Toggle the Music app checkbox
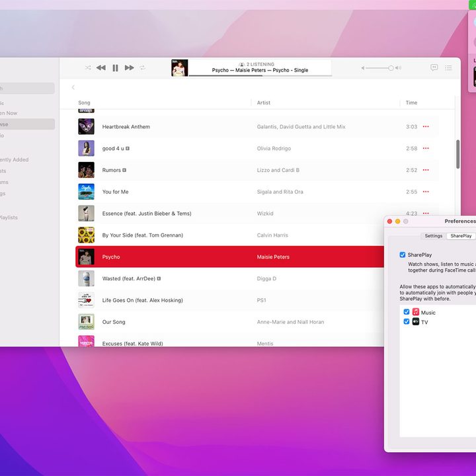 pos(407,312)
